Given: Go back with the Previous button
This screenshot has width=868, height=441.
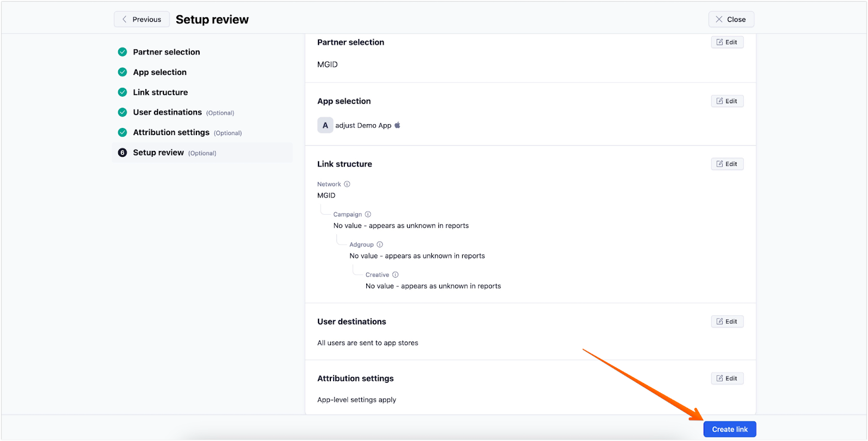Looking at the screenshot, I should (142, 20).
